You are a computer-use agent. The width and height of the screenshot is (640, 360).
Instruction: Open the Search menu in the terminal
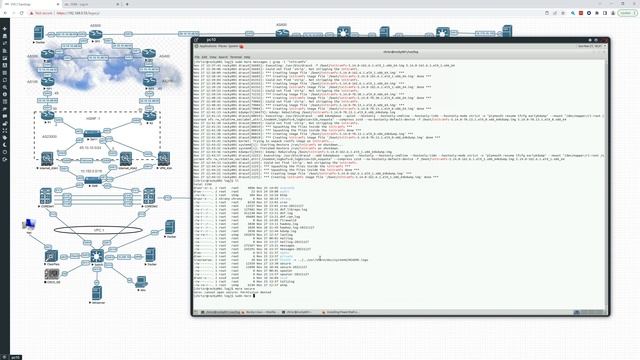pos(223,57)
